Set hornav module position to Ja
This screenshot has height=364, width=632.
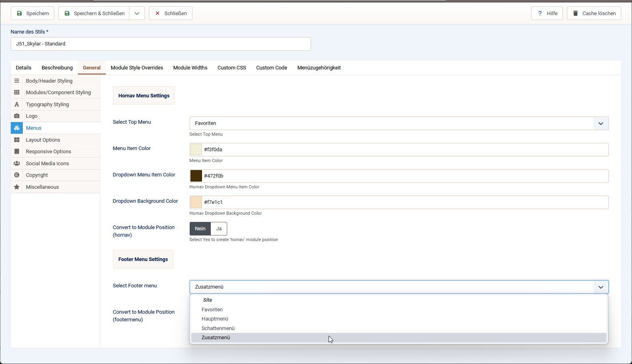click(x=219, y=229)
